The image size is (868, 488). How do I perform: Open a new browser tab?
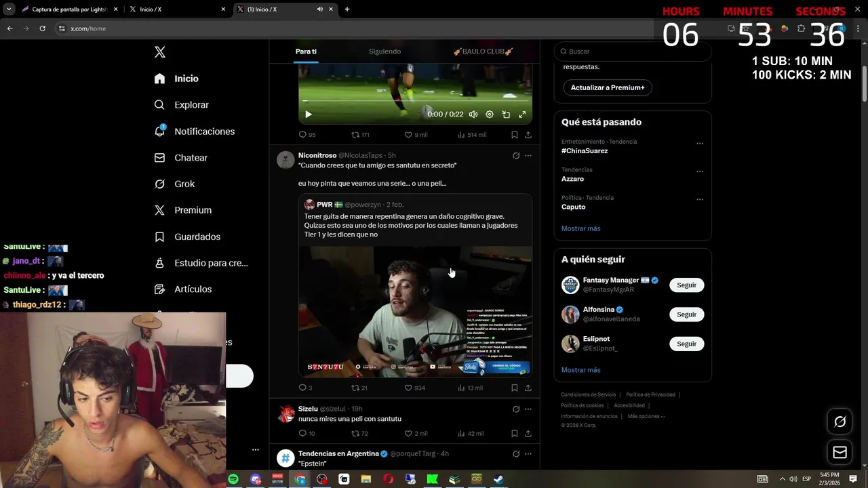coord(347,9)
